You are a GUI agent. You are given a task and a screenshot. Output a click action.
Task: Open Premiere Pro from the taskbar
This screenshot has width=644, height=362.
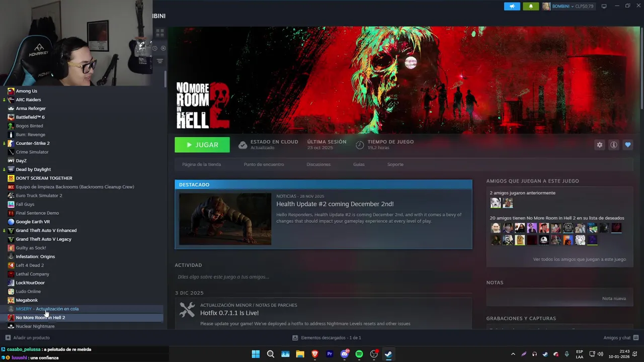pos(330,354)
